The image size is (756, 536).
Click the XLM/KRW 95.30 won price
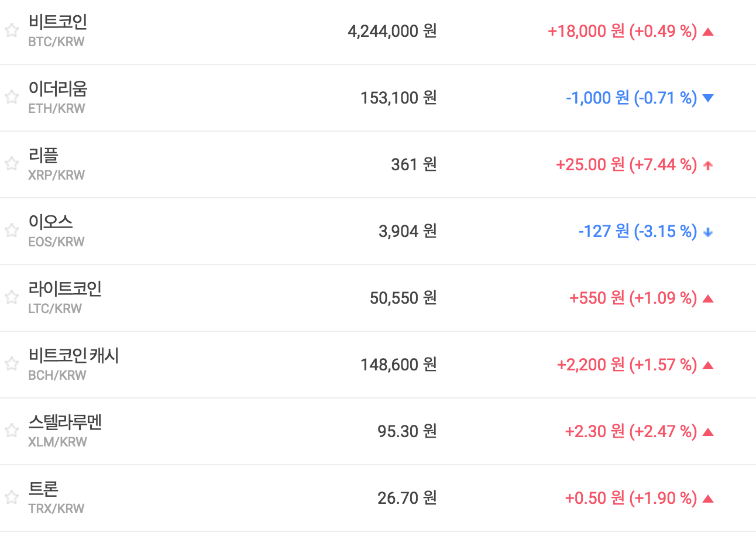coord(407,432)
